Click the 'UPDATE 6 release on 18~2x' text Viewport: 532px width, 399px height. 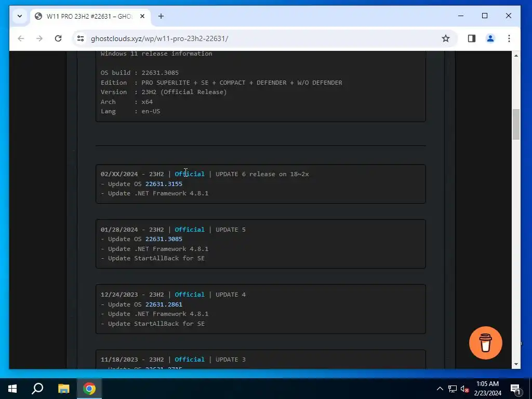262,174
